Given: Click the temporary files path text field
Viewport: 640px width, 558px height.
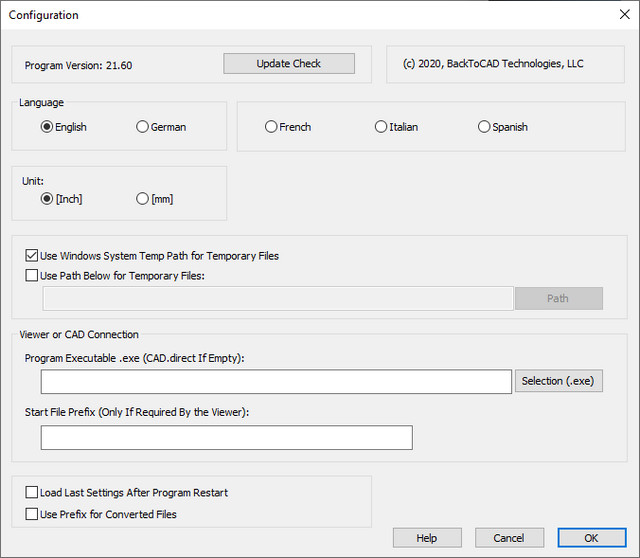Looking at the screenshot, I should (277, 299).
